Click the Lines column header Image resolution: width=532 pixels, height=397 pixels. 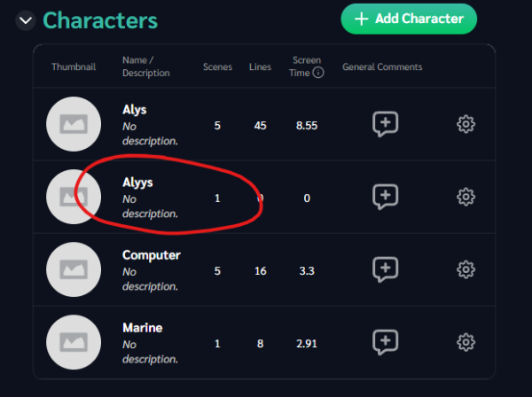[260, 67]
